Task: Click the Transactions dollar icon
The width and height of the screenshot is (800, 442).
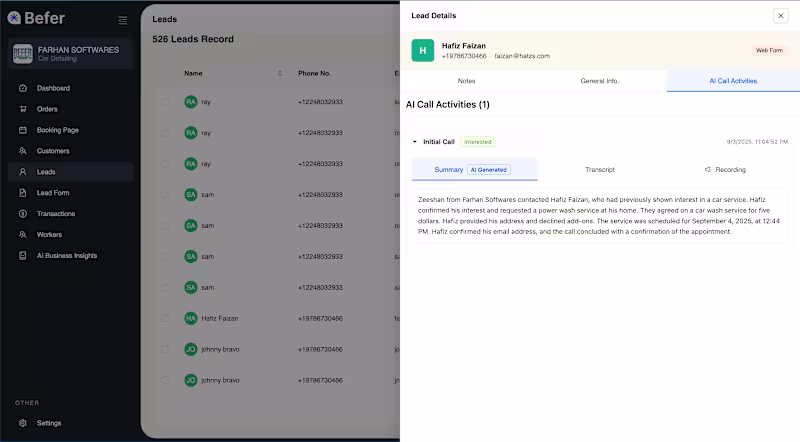Action: [x=23, y=214]
